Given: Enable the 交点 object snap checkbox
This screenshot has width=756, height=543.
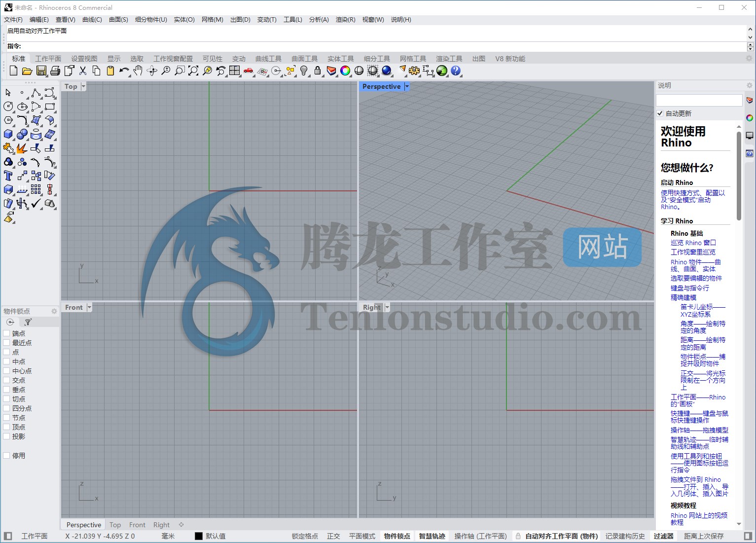Looking at the screenshot, I should click(6, 380).
